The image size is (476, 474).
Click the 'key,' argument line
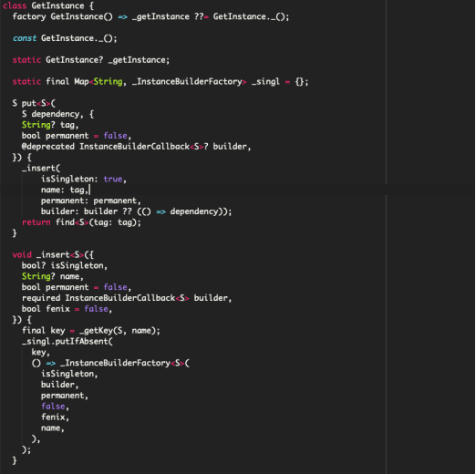tap(40, 353)
